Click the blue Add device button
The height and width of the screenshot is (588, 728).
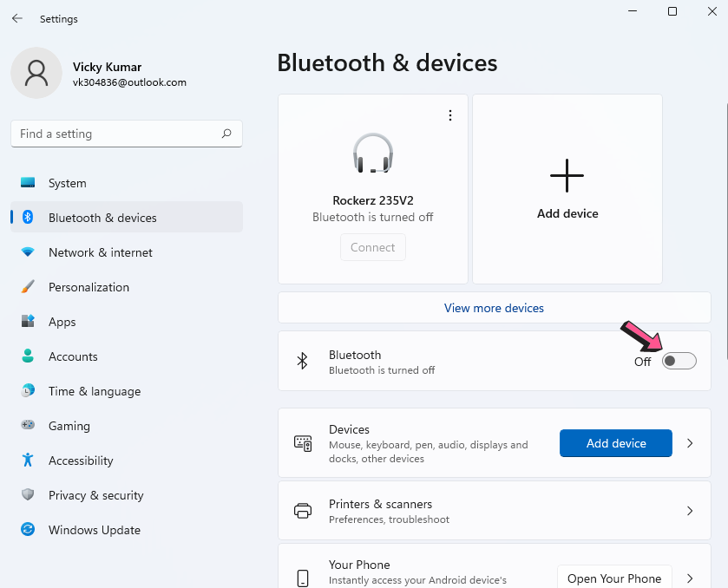616,443
